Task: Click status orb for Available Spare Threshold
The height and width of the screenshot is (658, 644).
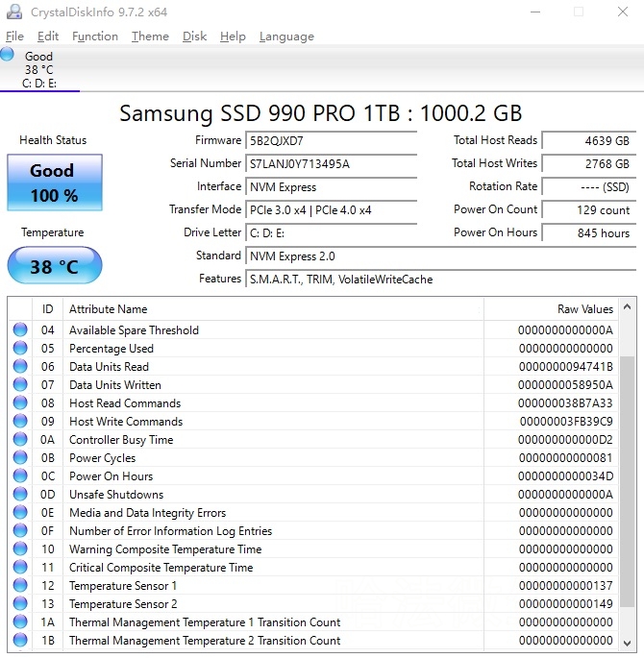Action: pyautogui.click(x=20, y=330)
